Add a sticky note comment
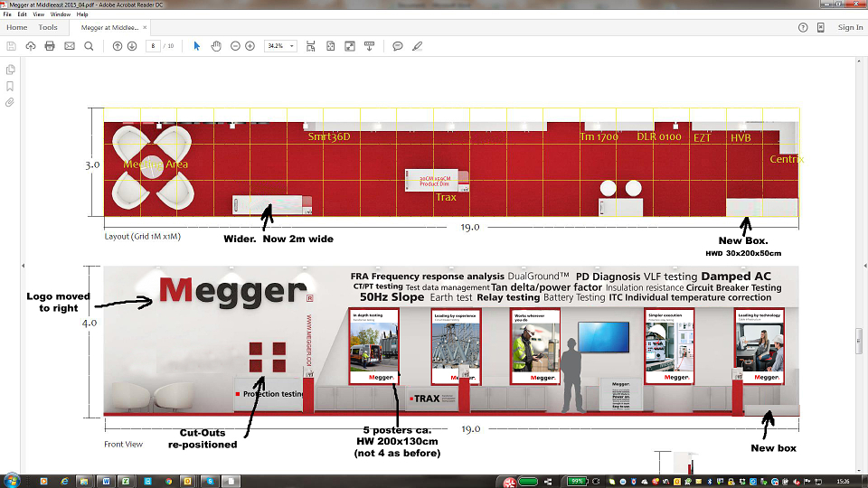 click(x=398, y=46)
